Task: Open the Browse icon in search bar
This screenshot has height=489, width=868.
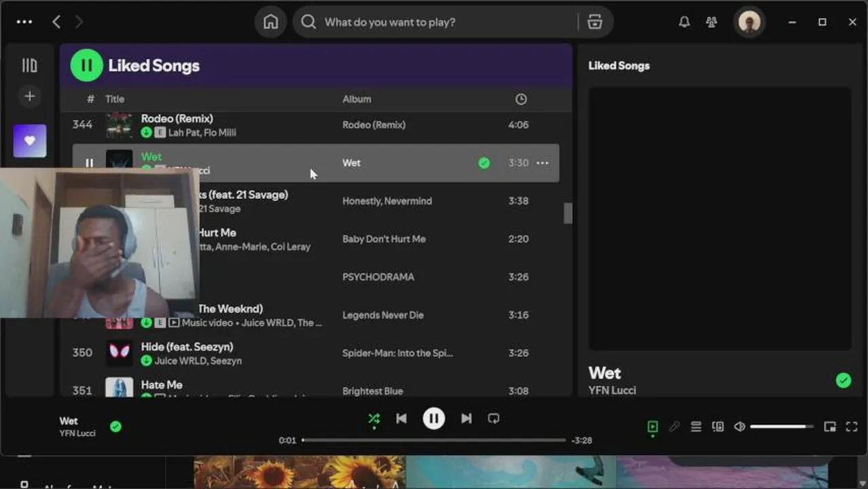Action: tap(595, 22)
